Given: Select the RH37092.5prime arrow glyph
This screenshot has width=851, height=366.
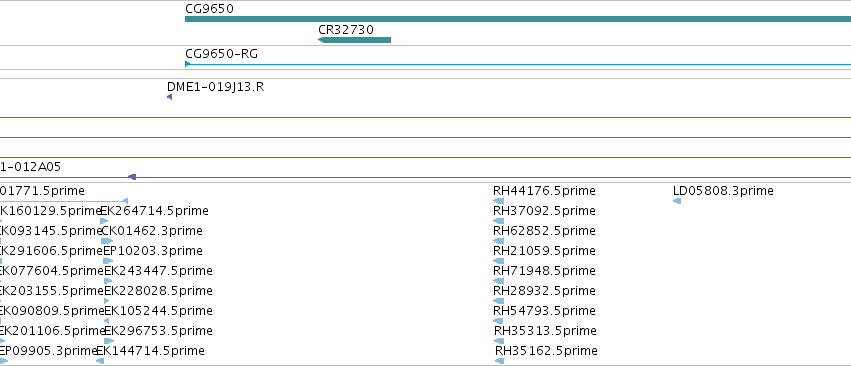Looking at the screenshot, I should (x=498, y=221).
